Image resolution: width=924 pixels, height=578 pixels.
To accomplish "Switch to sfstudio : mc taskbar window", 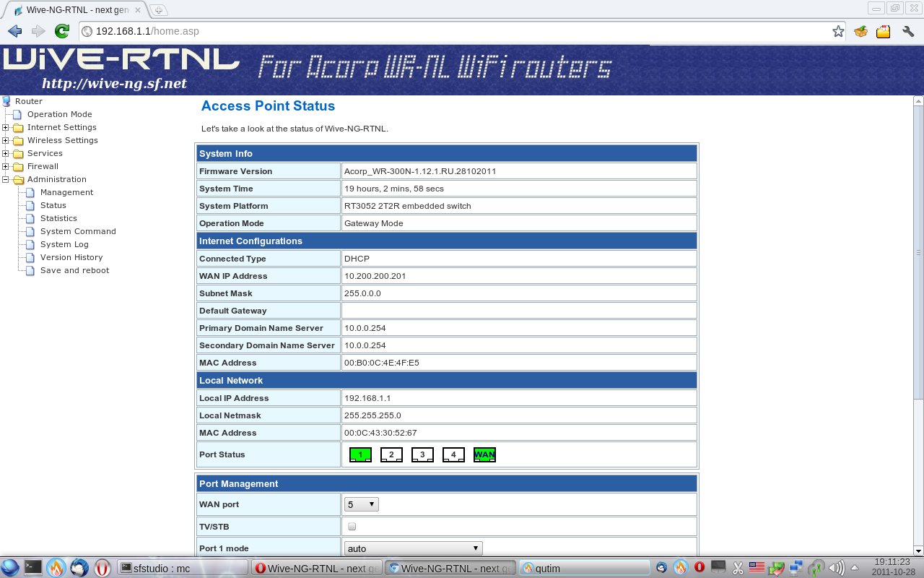I will (183, 568).
